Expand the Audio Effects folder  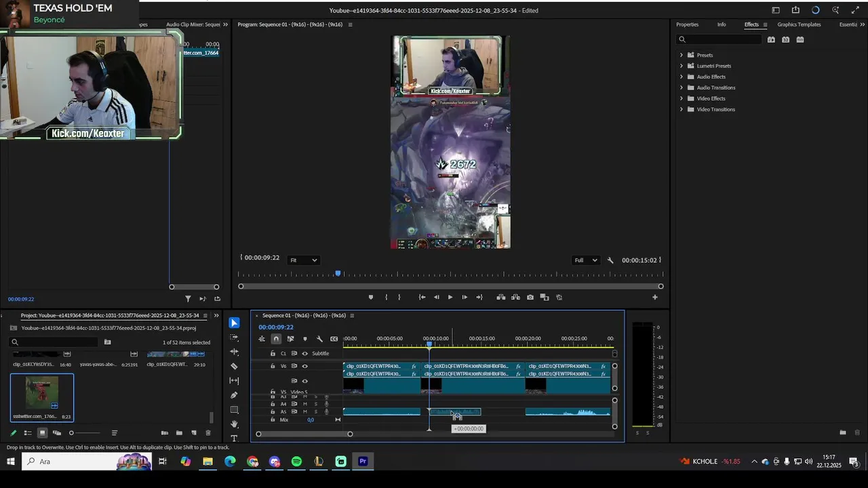[x=682, y=77]
